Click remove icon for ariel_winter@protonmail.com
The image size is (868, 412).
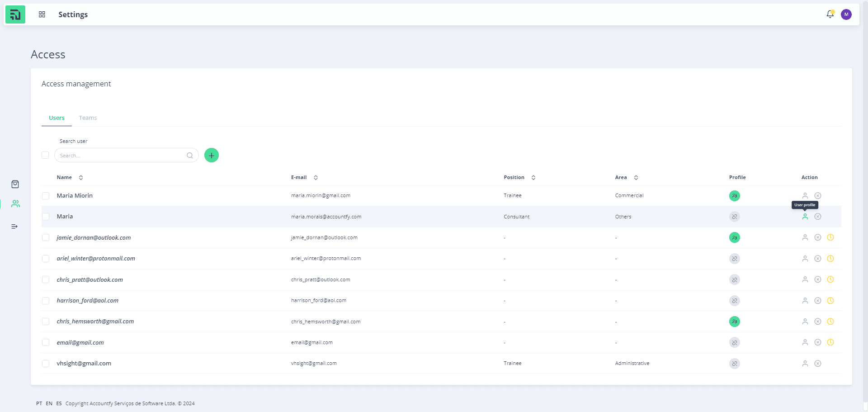818,259
